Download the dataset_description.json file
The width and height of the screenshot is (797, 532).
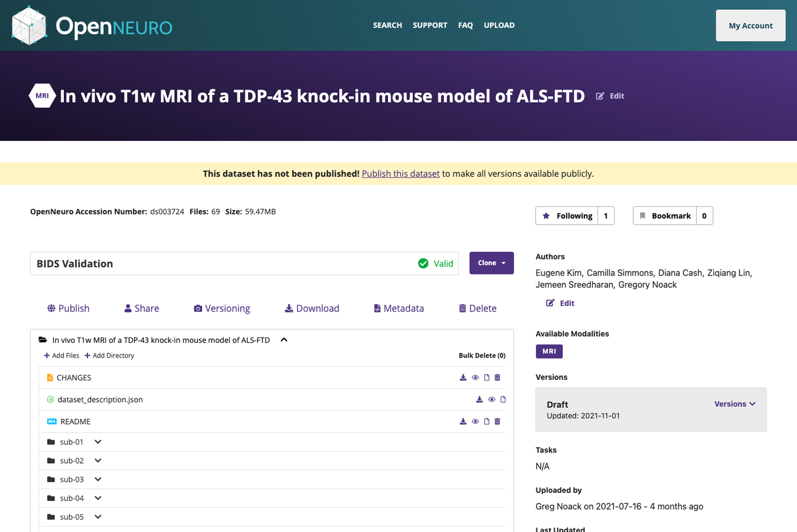click(x=479, y=400)
